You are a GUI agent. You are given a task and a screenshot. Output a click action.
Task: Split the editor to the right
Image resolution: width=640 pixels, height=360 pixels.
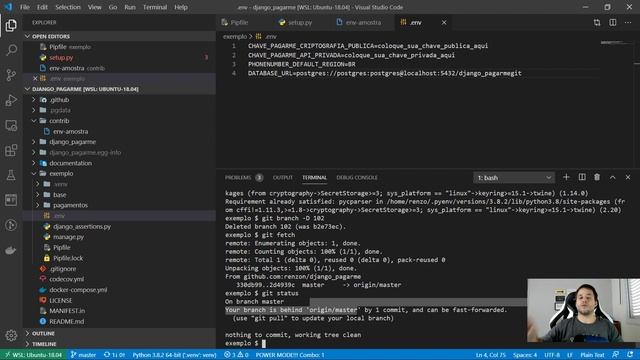613,22
